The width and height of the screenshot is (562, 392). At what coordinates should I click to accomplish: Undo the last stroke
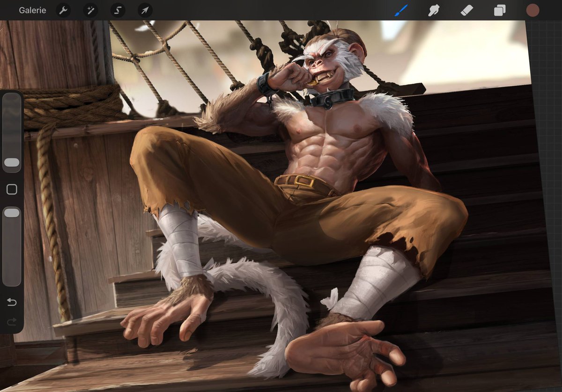(12, 302)
